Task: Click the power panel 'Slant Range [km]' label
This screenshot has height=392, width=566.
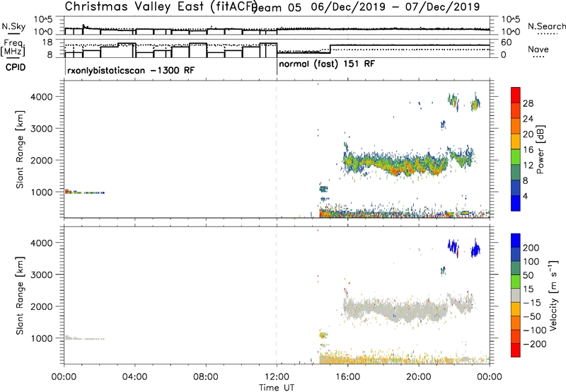Action: pyautogui.click(x=20, y=149)
